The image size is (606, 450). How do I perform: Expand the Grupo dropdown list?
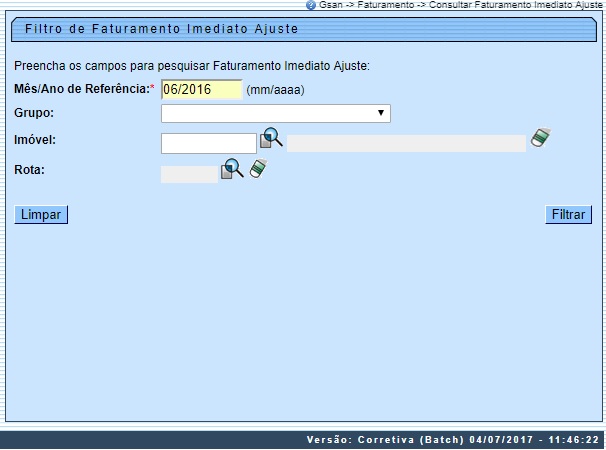click(276, 113)
